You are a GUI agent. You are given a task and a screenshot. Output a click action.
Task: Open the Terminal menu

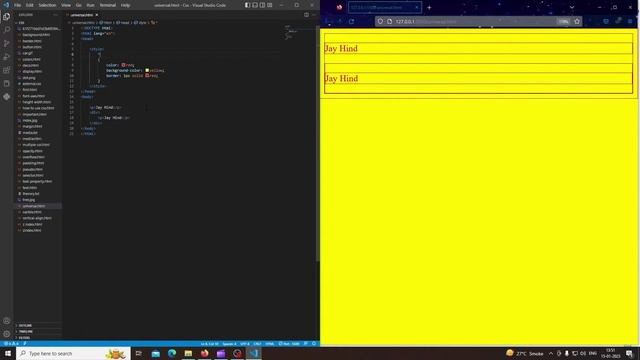point(108,5)
